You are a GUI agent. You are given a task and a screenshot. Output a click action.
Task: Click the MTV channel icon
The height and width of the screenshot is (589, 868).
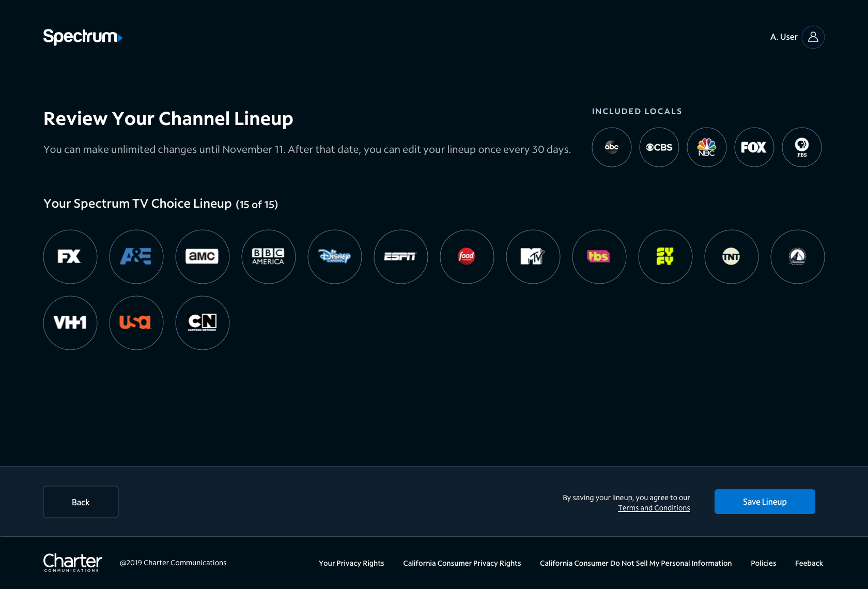pos(533,257)
